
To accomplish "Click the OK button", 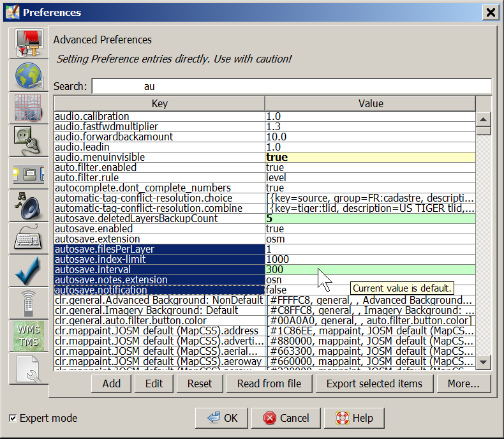I will pos(222,419).
